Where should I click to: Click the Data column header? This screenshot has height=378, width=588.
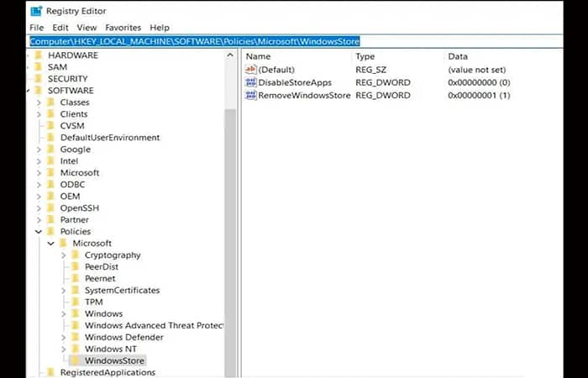(458, 56)
